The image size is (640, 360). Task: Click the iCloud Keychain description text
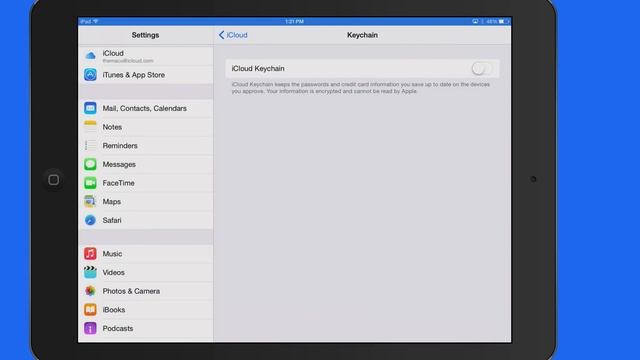361,88
